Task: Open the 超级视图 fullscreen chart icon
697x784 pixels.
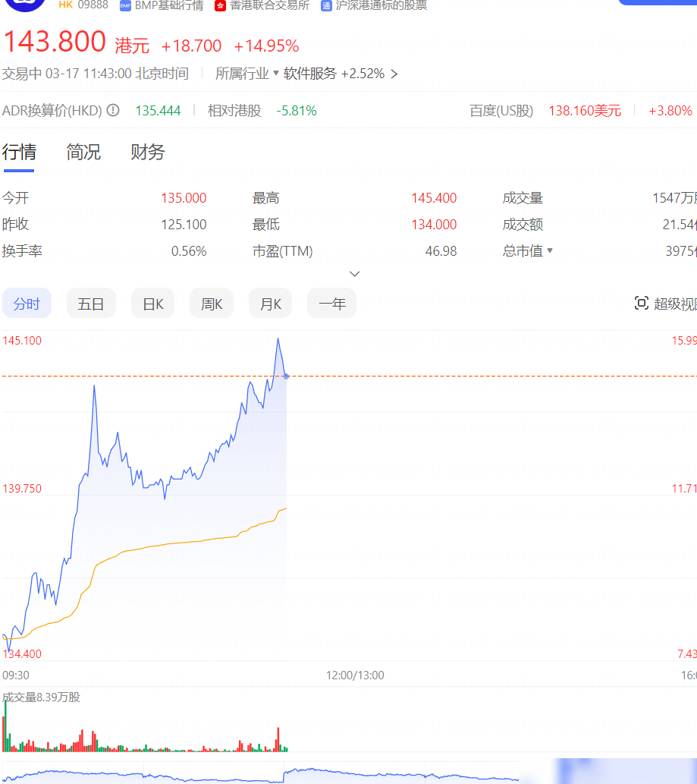Action: pos(641,303)
